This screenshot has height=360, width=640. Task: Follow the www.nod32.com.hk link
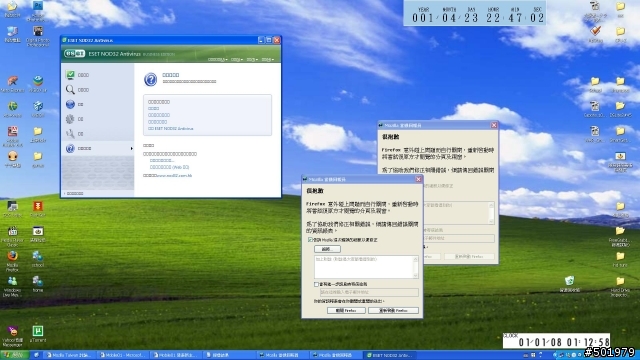point(174,176)
